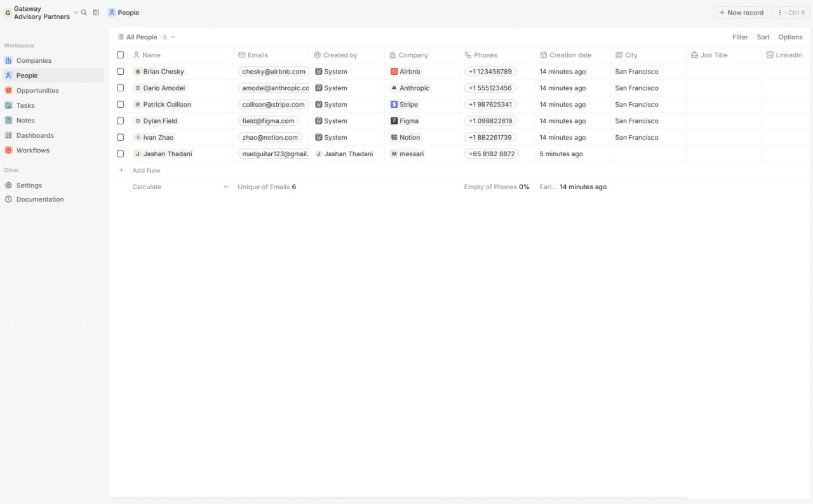813x504 pixels.
Task: Go to Companies in the sidebar
Action: 53,61
